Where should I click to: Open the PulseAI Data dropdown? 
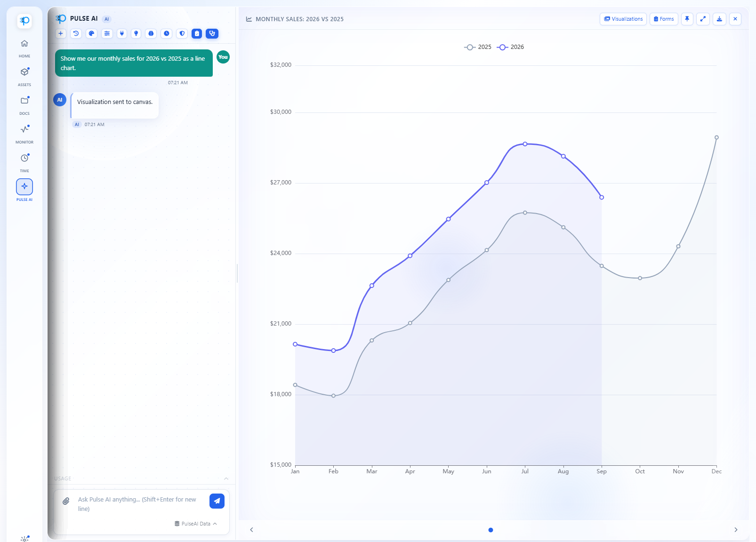pyautogui.click(x=196, y=524)
